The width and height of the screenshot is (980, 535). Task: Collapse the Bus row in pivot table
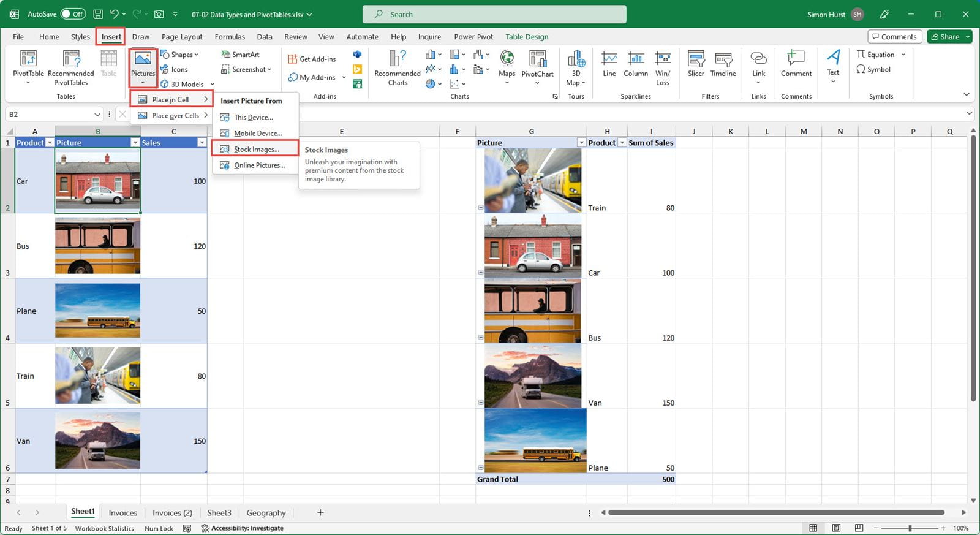(x=481, y=338)
